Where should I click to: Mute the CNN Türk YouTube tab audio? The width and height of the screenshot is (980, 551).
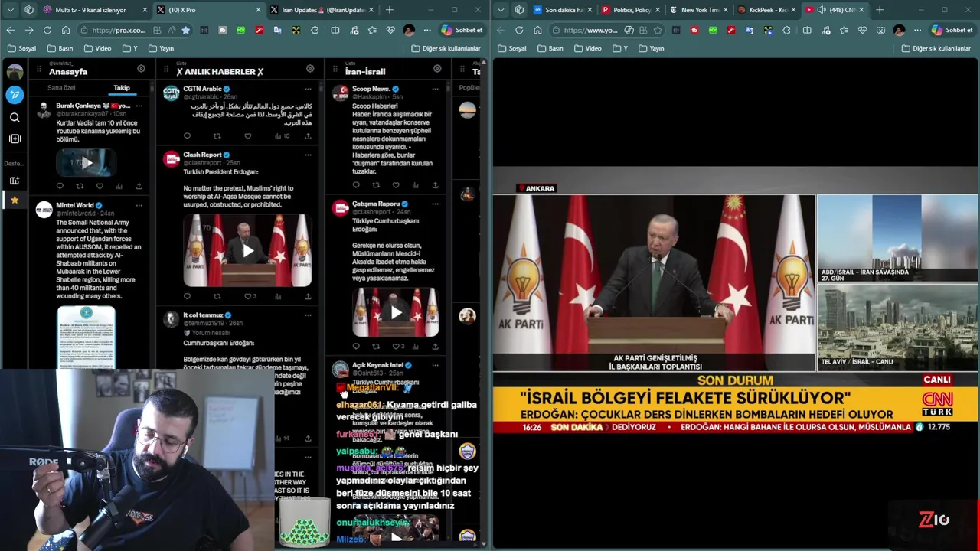point(822,10)
